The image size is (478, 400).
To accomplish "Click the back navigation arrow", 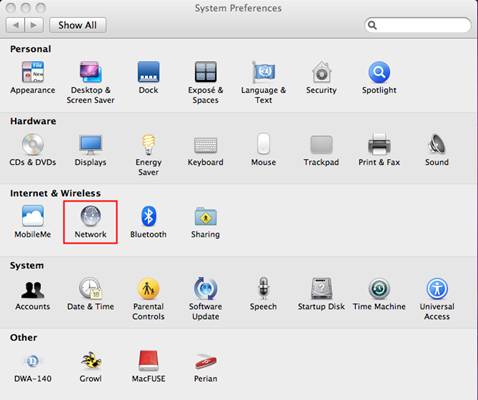I will pyautogui.click(x=15, y=25).
